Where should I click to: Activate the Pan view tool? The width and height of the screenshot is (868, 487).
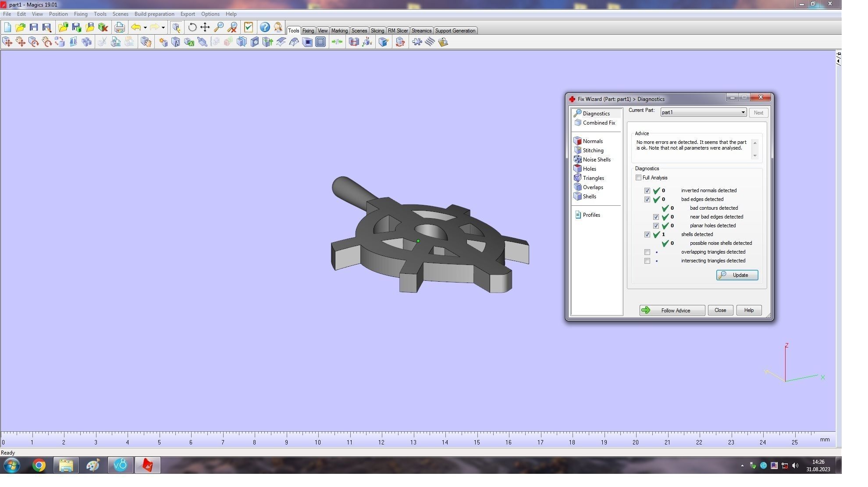tap(205, 27)
